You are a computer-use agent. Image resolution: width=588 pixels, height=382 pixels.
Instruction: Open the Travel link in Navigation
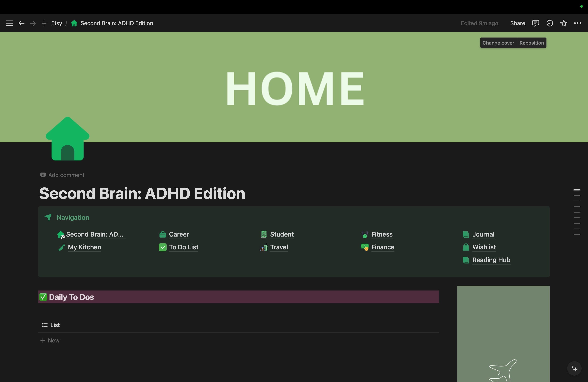[279, 247]
